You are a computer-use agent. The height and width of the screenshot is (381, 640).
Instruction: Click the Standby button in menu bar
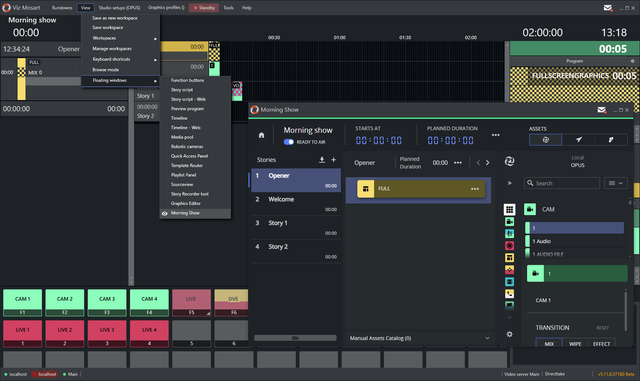[x=204, y=8]
